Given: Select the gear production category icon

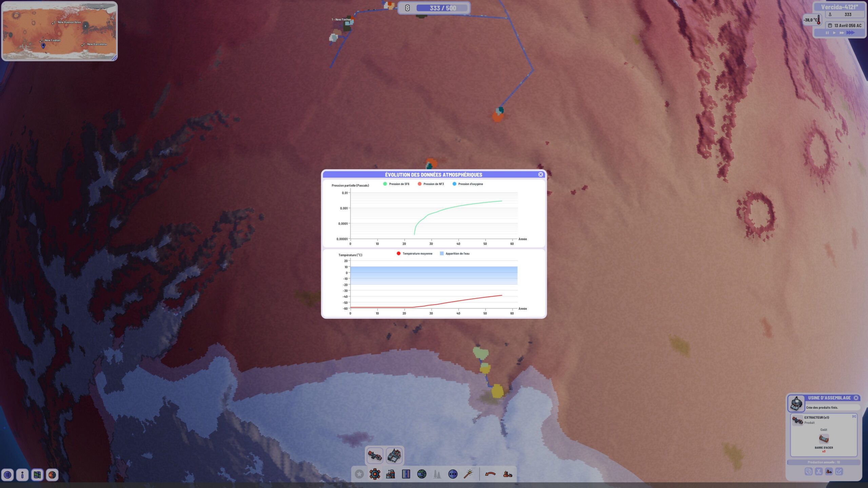Looking at the screenshot, I should [x=375, y=474].
